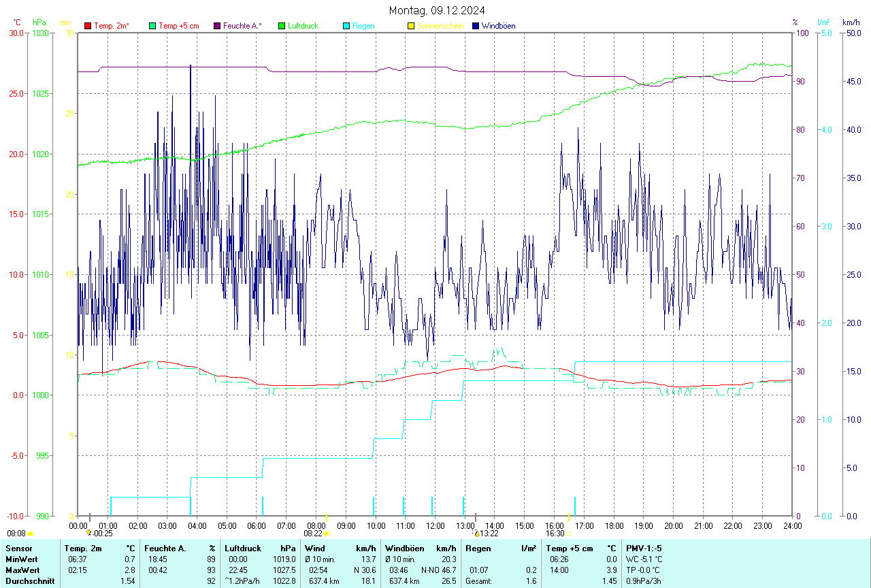This screenshot has height=588, width=871.
Task: Select the Temp +5 cm legend label
Action: pos(178,26)
